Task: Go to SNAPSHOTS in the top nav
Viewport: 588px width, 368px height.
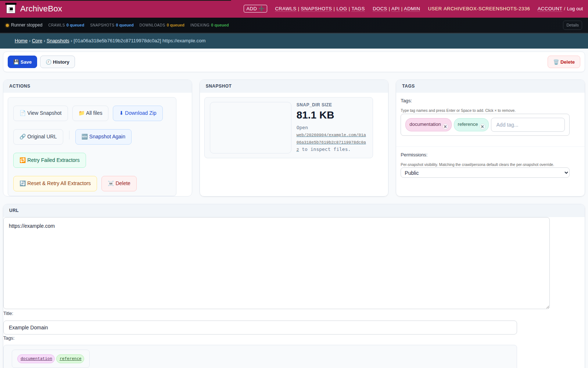Action: tap(316, 9)
